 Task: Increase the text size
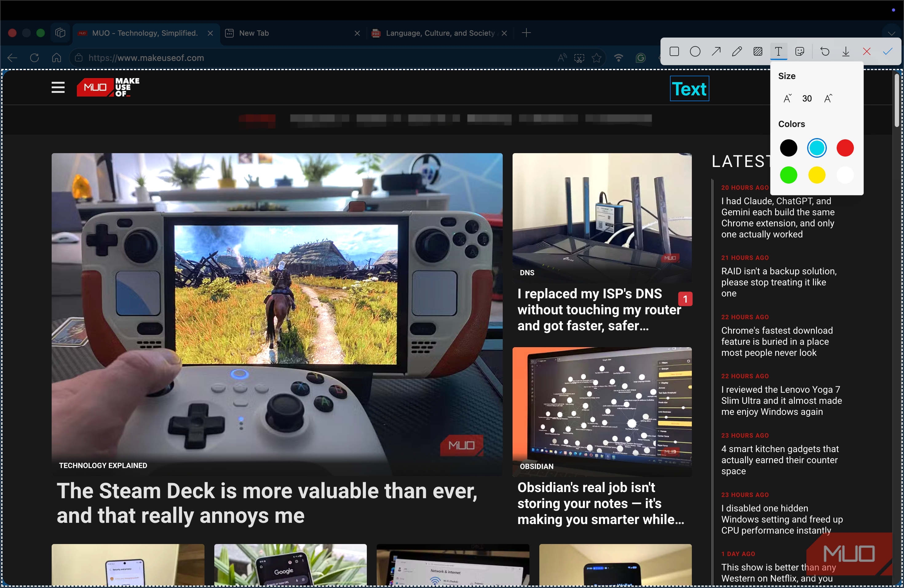(828, 98)
